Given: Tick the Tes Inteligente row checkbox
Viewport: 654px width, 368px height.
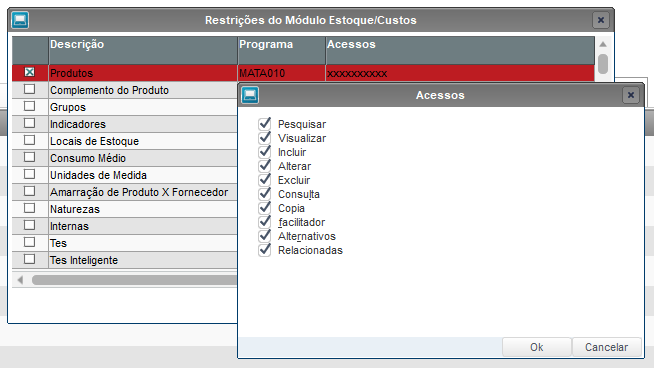Looking at the screenshot, I should pyautogui.click(x=29, y=259).
